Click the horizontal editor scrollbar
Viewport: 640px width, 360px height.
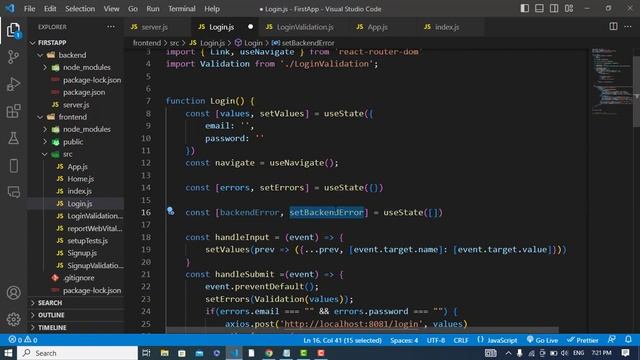(362, 330)
